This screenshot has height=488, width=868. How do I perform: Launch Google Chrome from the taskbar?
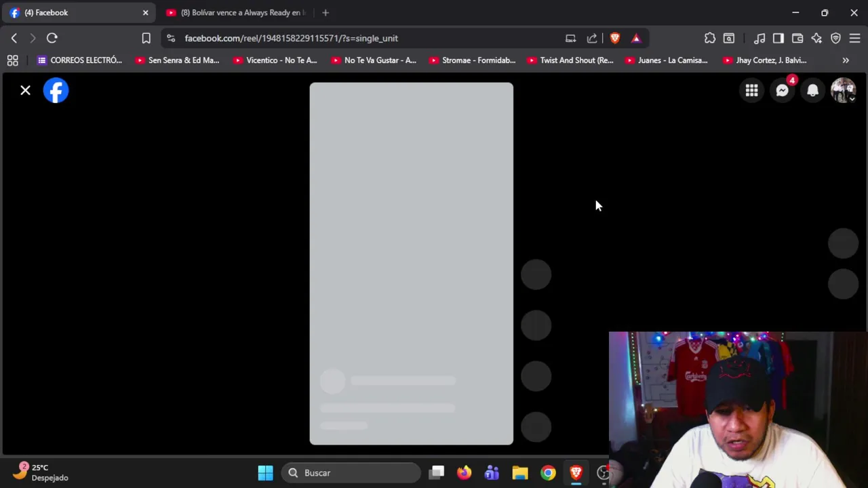click(548, 472)
